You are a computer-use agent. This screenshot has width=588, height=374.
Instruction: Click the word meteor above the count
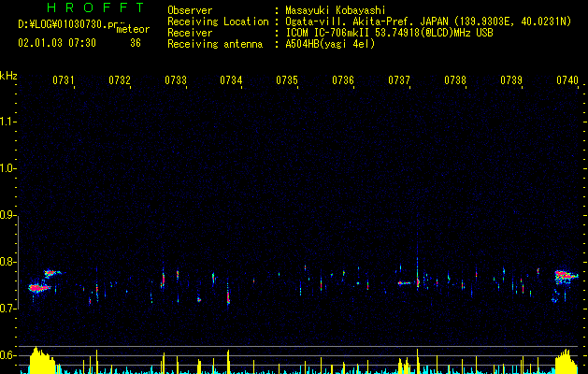click(133, 29)
